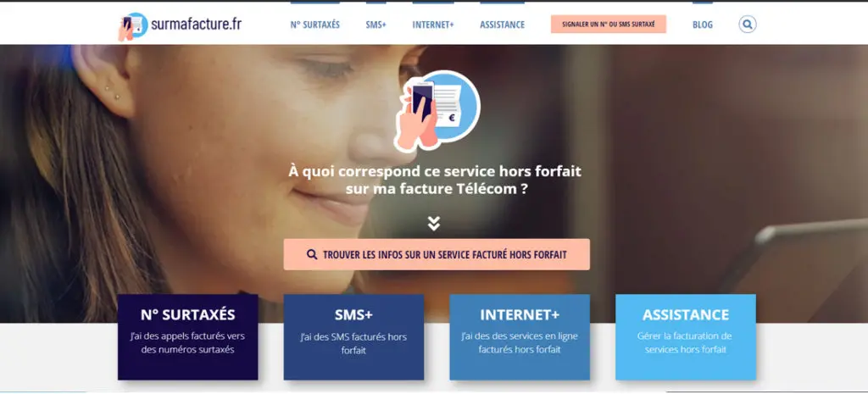Click the surmafacture.fr site name text
Screen dimensions: 868x394
coord(196,25)
